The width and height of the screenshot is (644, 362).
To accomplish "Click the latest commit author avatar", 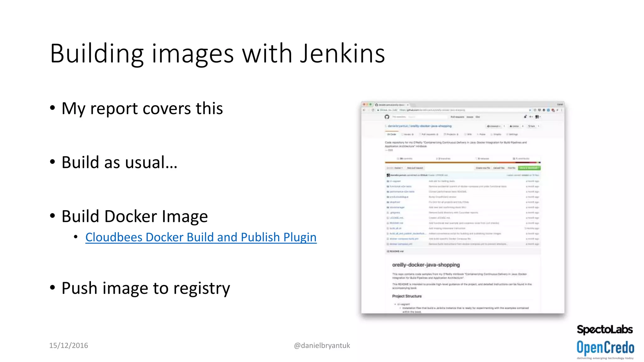I will [x=388, y=175].
